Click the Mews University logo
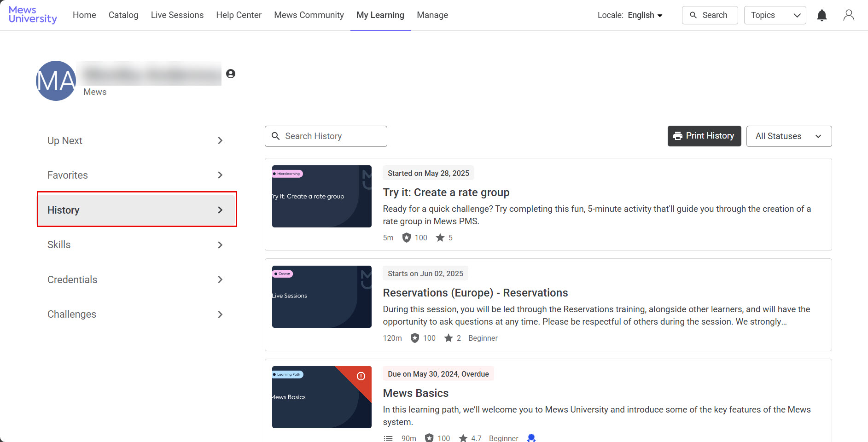Screen dimensions: 868x442 point(33,15)
